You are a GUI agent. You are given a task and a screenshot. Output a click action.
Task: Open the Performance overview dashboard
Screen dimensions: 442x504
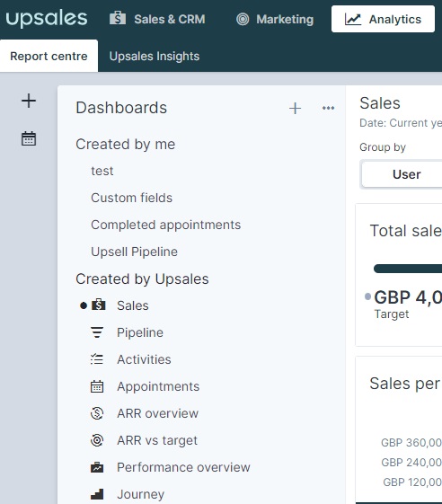point(183,467)
